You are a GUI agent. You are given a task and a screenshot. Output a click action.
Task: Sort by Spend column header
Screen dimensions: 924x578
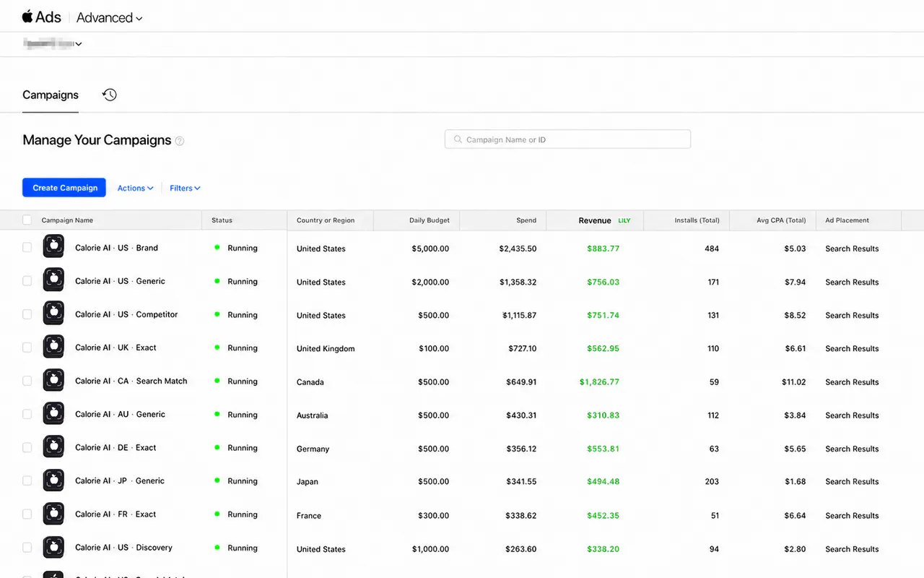coord(526,220)
